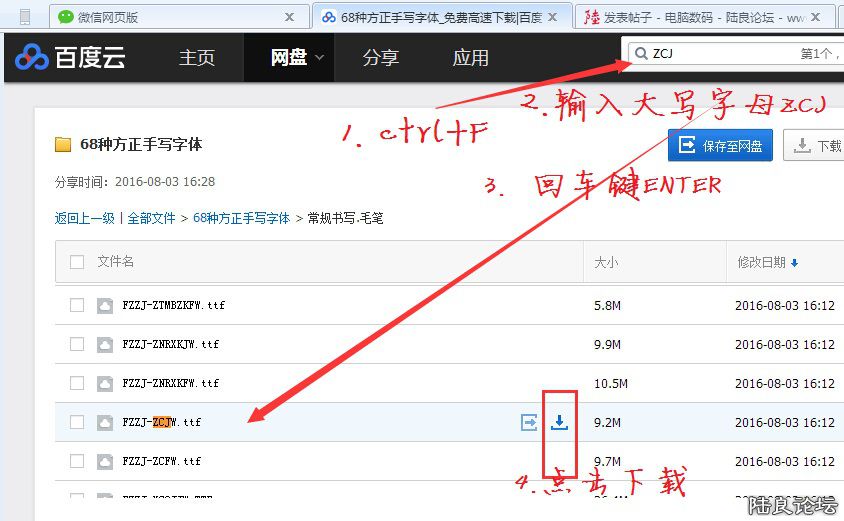Screen dimensions: 844x521
Task: Click file type icon of FZZJ-ZTMBZKFW.ttf
Action: coord(105,305)
